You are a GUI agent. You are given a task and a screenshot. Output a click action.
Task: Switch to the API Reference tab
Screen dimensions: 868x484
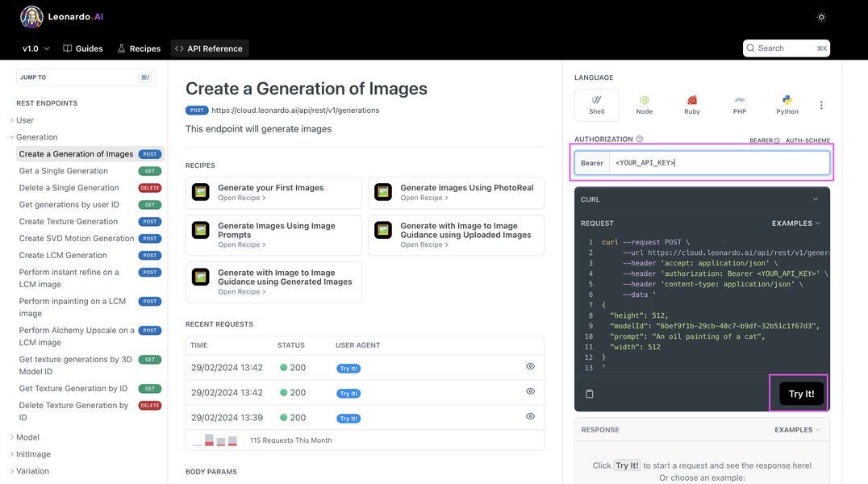click(x=209, y=48)
